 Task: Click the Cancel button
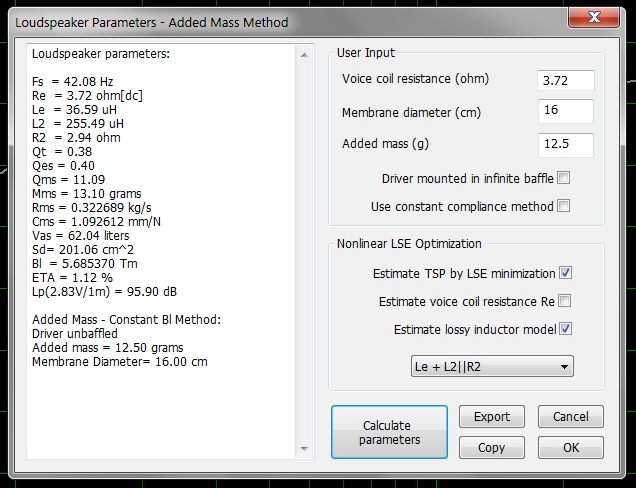pos(570,416)
